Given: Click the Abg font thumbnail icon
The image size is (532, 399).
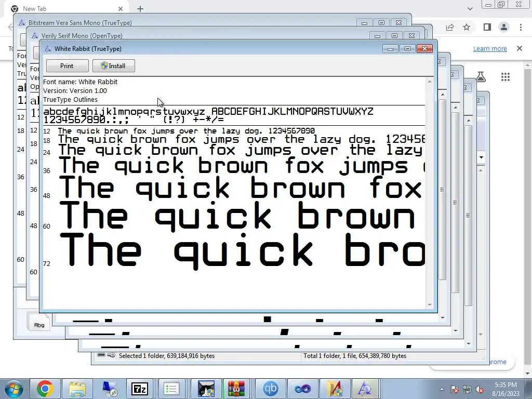Looking at the screenshot, I should point(38,322).
